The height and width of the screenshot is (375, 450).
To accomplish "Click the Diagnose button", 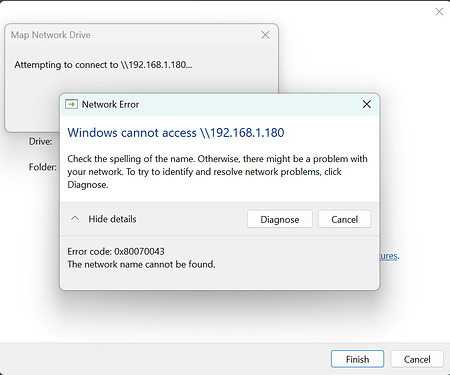I will click(280, 219).
